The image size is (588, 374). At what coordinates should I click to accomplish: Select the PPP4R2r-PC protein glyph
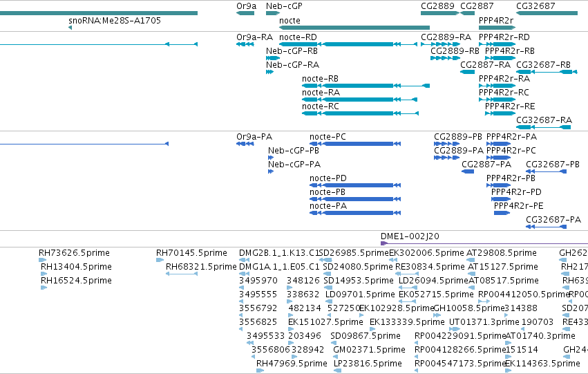499,158
